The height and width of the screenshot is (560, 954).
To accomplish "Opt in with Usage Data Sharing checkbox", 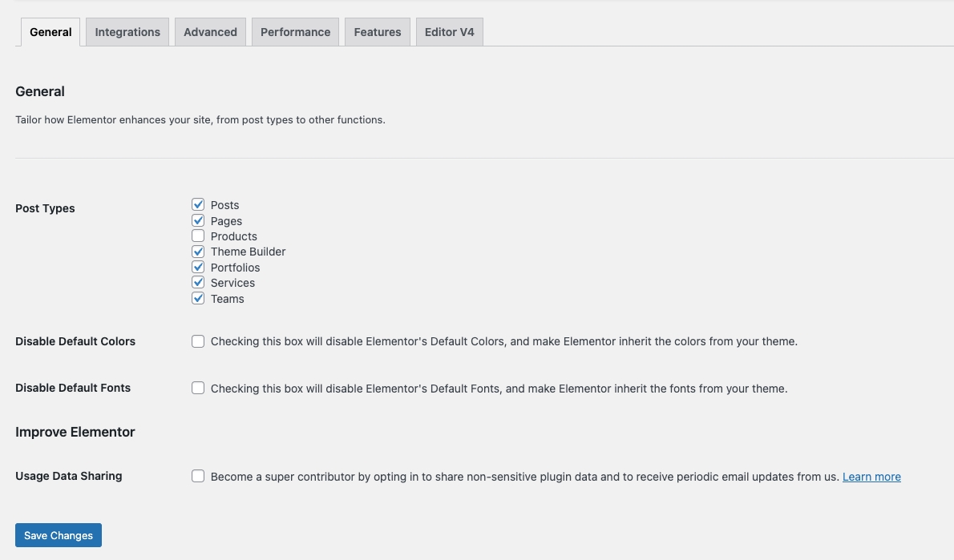I will (198, 477).
